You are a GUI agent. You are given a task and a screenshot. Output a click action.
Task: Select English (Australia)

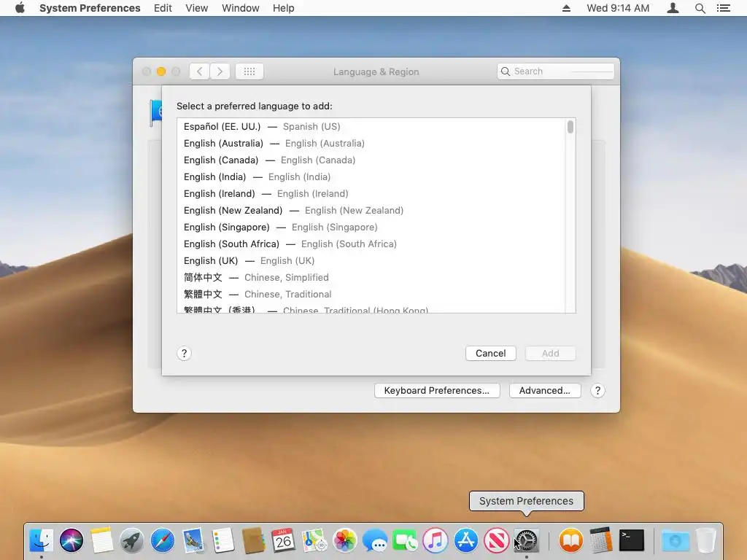[371, 144]
